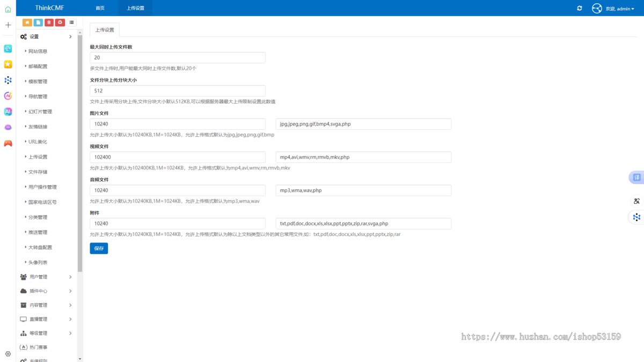This screenshot has width=644, height=362.
Task: Click the yellow star icon in left dock
Action: [8, 64]
